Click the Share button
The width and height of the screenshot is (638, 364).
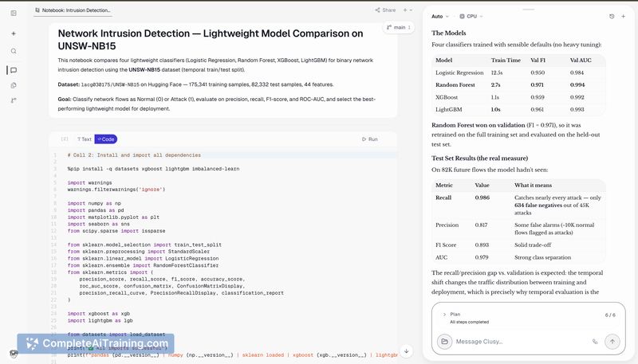[x=385, y=10]
